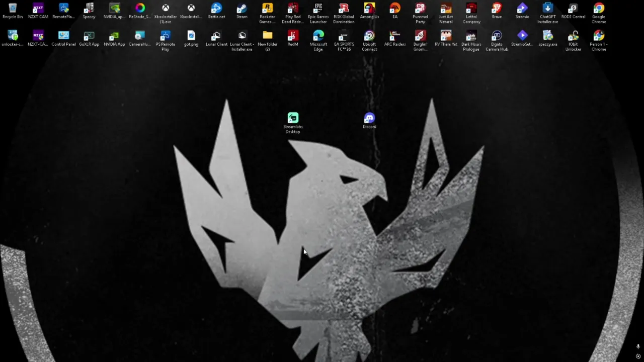Select Play Red Dead Redemption shortcut
The image size is (644, 362).
[x=293, y=14]
